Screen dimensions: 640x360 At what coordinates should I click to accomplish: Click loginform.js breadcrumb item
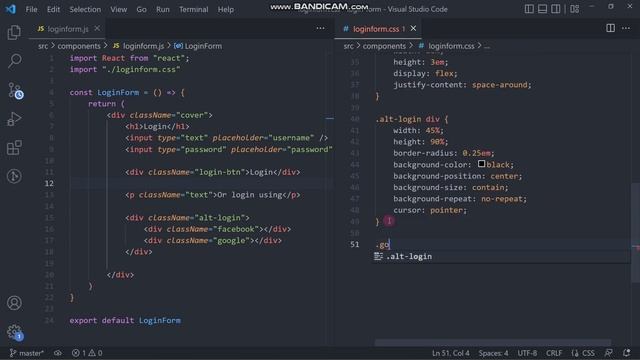coord(138,46)
